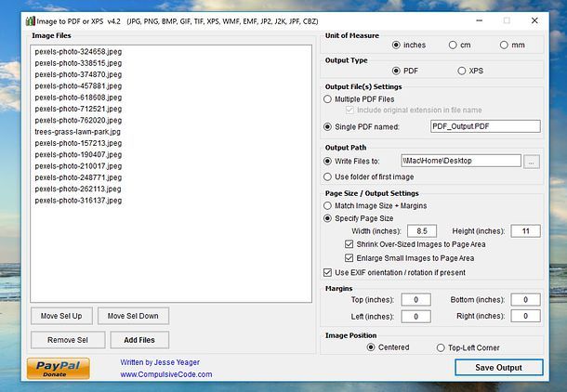This screenshot has width=567, height=392.
Task: Select trees-grass-lawn-park.jpg in the list
Action: pos(78,132)
